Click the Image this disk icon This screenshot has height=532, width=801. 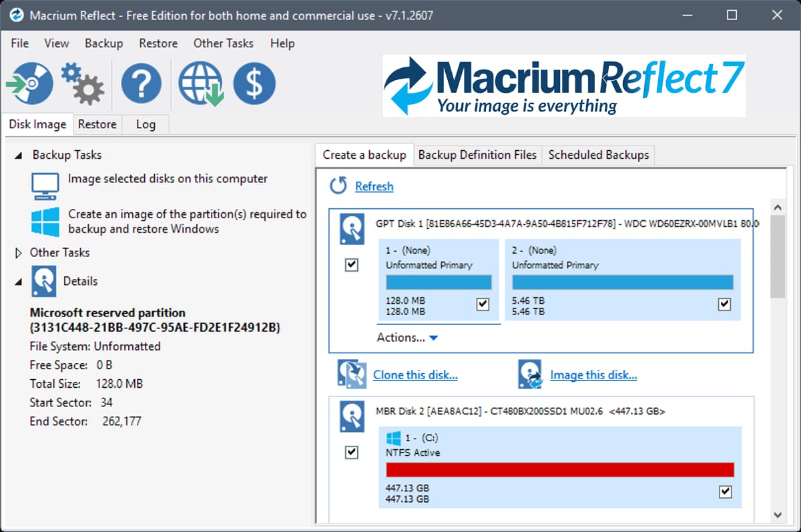pos(529,374)
